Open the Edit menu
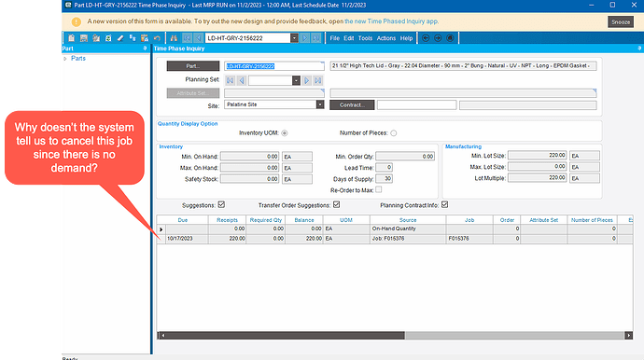Viewport: 644px width, 360px height. (349, 38)
